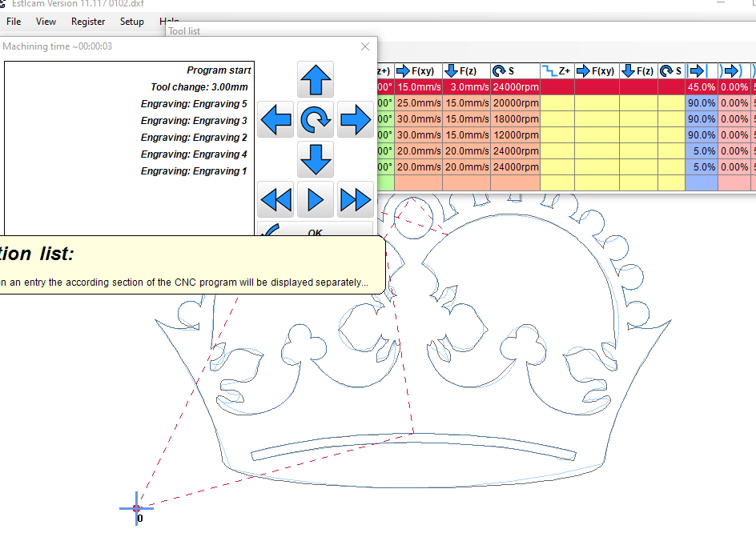756x553 pixels.
Task: Select Engraving 5 in operation list
Action: coord(194,104)
